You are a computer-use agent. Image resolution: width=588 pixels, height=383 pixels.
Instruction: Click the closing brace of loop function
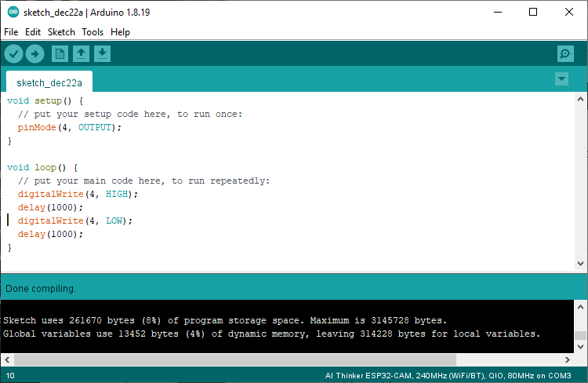[x=9, y=247]
